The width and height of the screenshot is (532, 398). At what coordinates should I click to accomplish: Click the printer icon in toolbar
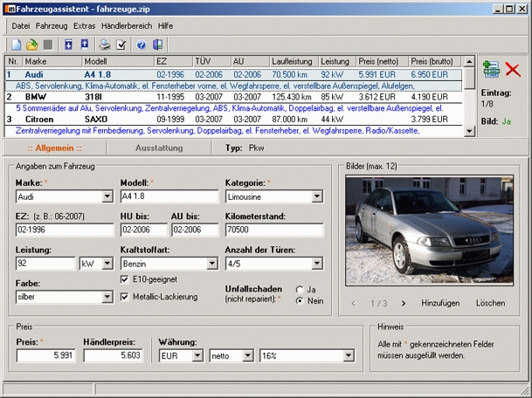click(x=105, y=45)
